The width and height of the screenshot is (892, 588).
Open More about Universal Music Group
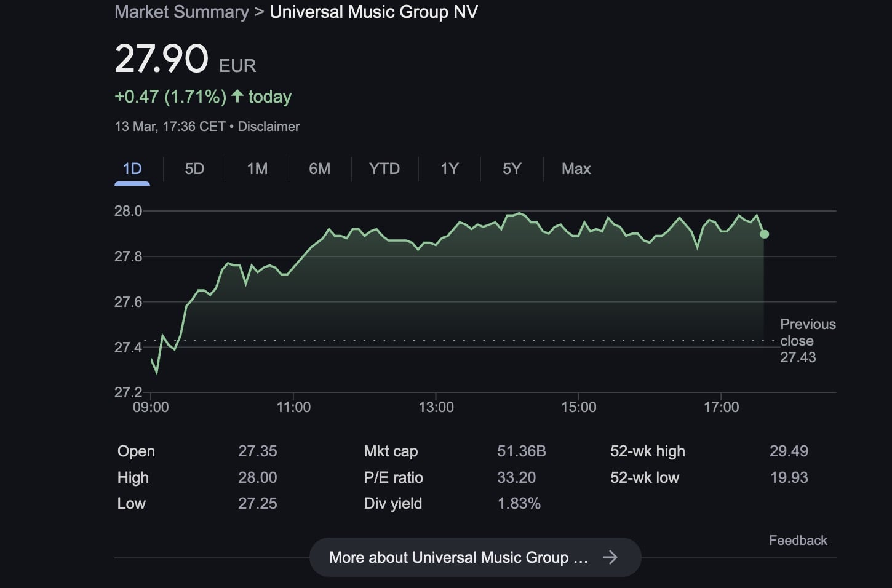click(x=458, y=557)
